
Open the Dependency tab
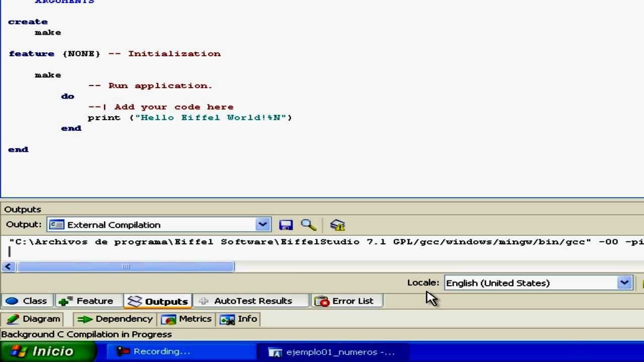pyautogui.click(x=115, y=319)
